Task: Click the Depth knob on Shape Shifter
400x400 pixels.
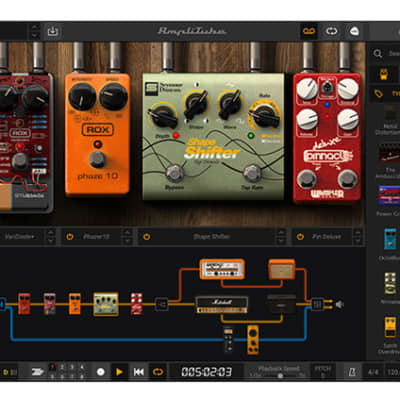Action: 163,115
